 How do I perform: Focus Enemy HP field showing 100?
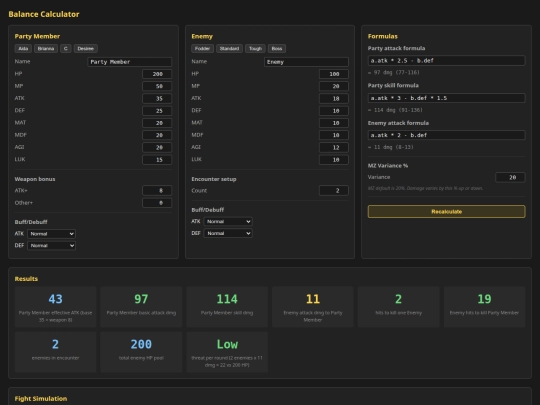click(x=334, y=74)
